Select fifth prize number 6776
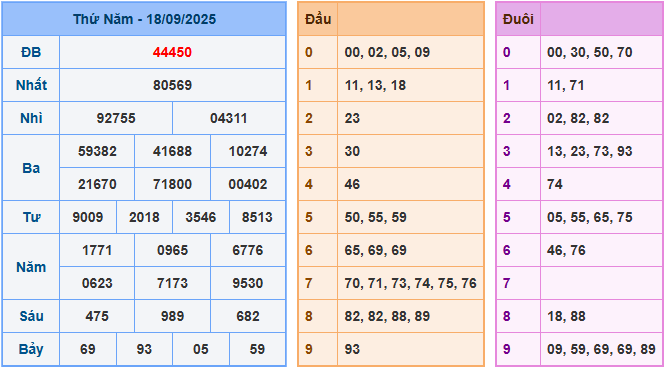 (x=248, y=250)
